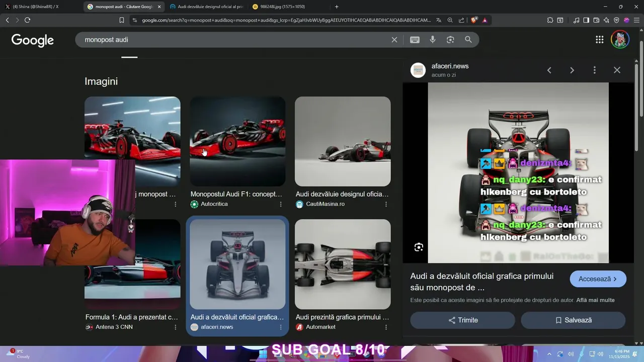
Task: Open afaceri.news source in preview header
Action: point(450,66)
